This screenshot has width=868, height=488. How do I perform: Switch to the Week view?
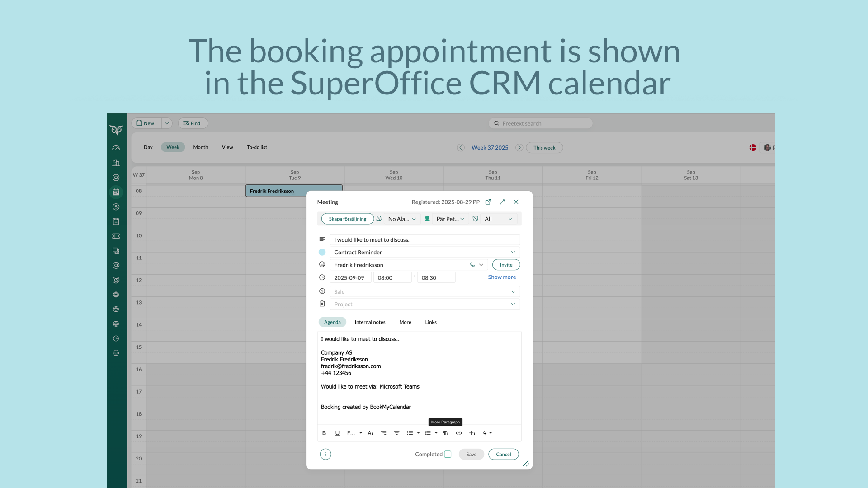point(173,147)
